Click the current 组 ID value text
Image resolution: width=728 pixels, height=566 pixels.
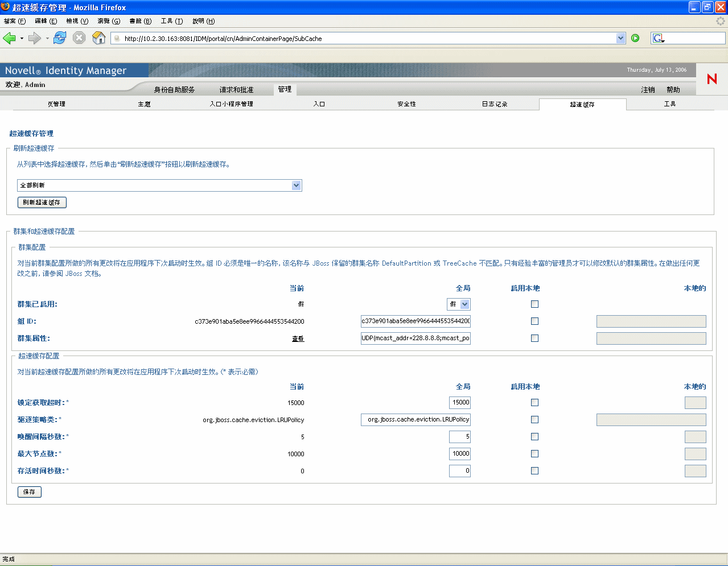tap(249, 321)
